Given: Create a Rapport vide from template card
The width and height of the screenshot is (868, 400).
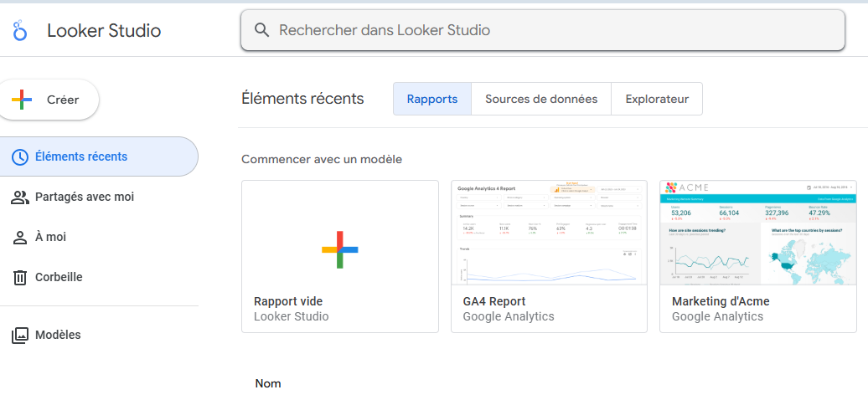Looking at the screenshot, I should coord(340,256).
